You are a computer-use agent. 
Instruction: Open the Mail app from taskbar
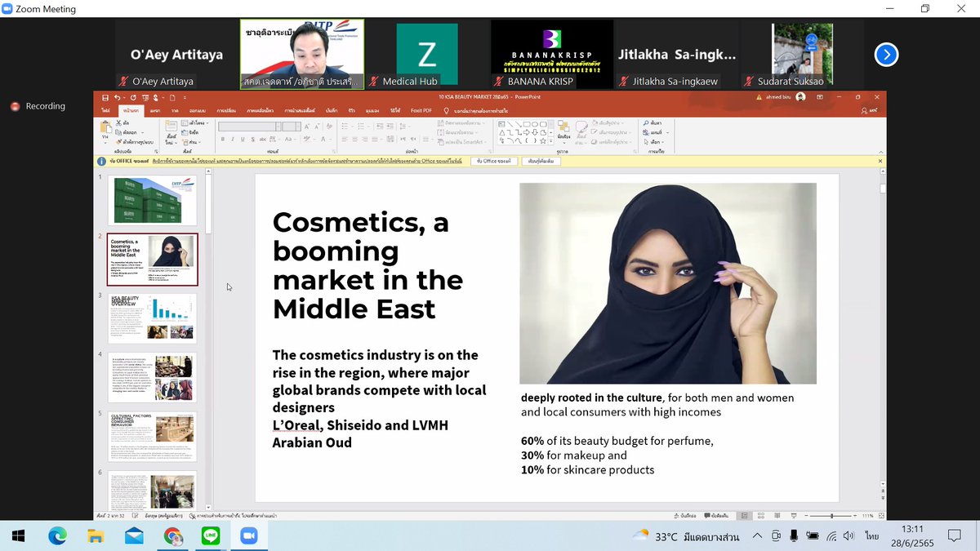point(134,536)
